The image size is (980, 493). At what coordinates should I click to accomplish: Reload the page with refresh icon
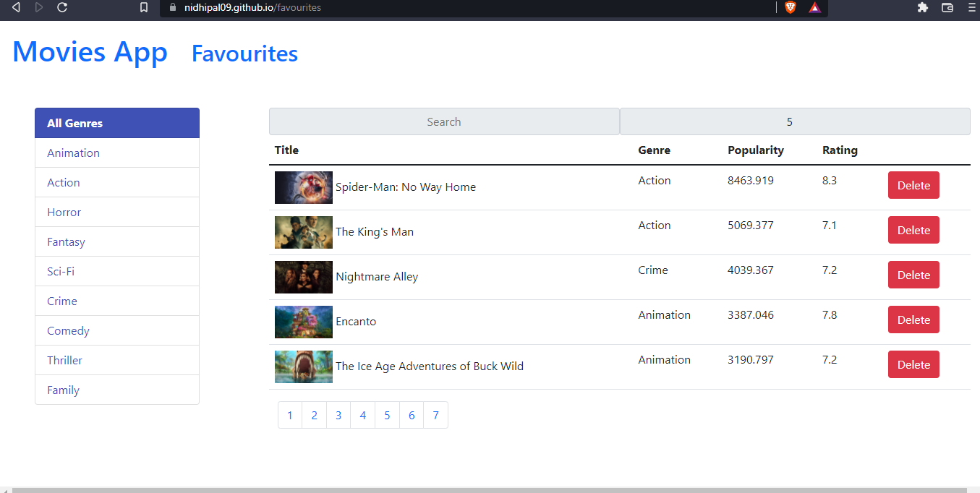(x=62, y=7)
